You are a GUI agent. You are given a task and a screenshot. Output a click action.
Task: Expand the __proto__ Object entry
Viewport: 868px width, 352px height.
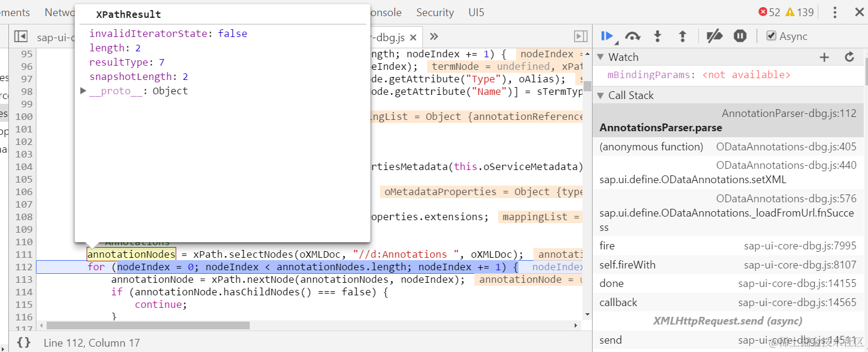pyautogui.click(x=84, y=91)
